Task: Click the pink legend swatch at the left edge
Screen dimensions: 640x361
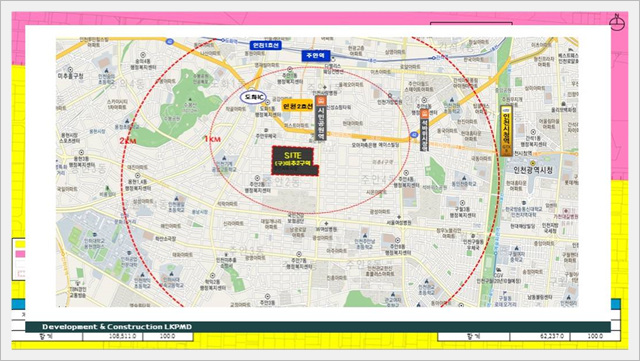Action: (20, 254)
